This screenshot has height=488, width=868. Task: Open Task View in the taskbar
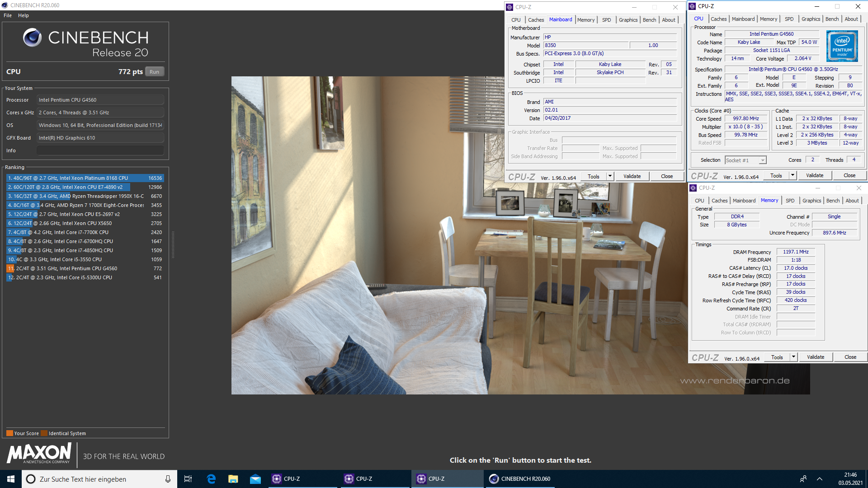coord(188,479)
